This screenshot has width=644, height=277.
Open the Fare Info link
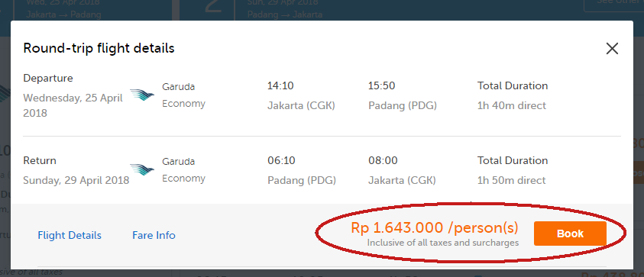154,235
